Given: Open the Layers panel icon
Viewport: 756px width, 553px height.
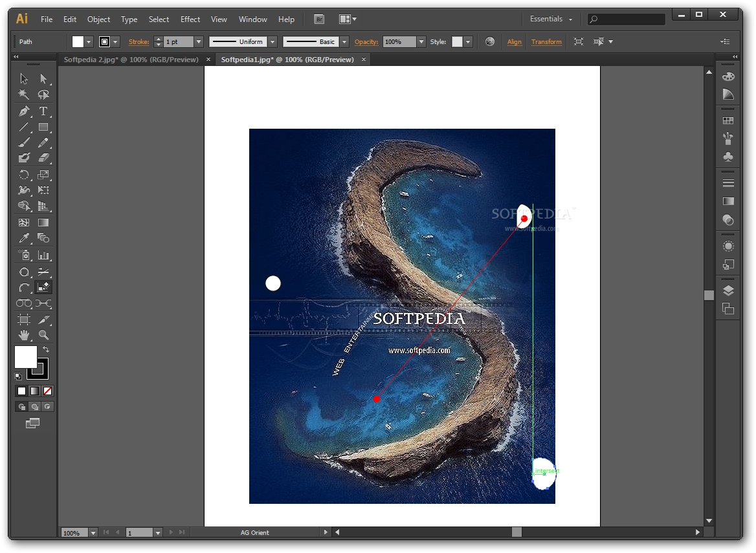Looking at the screenshot, I should 728,290.
